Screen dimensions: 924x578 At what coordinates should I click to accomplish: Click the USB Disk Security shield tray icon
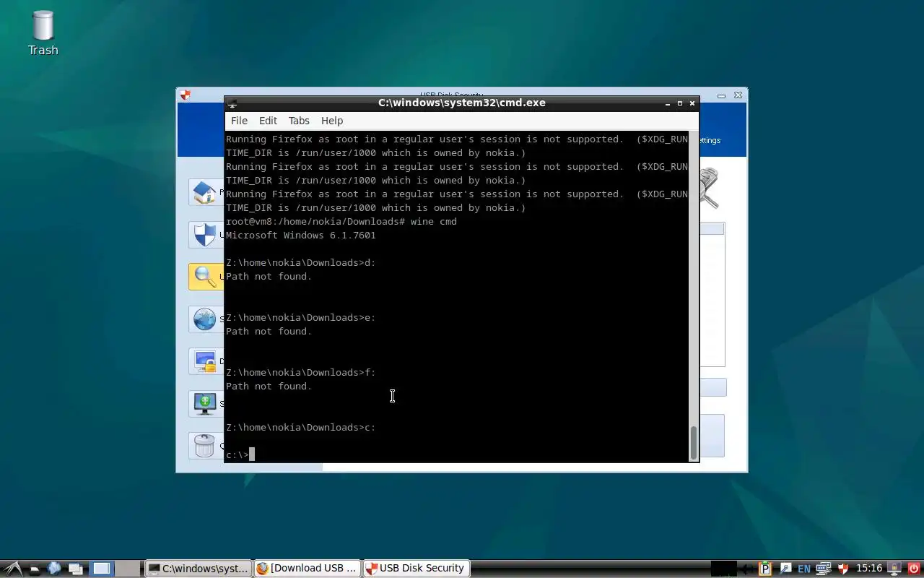pos(842,569)
